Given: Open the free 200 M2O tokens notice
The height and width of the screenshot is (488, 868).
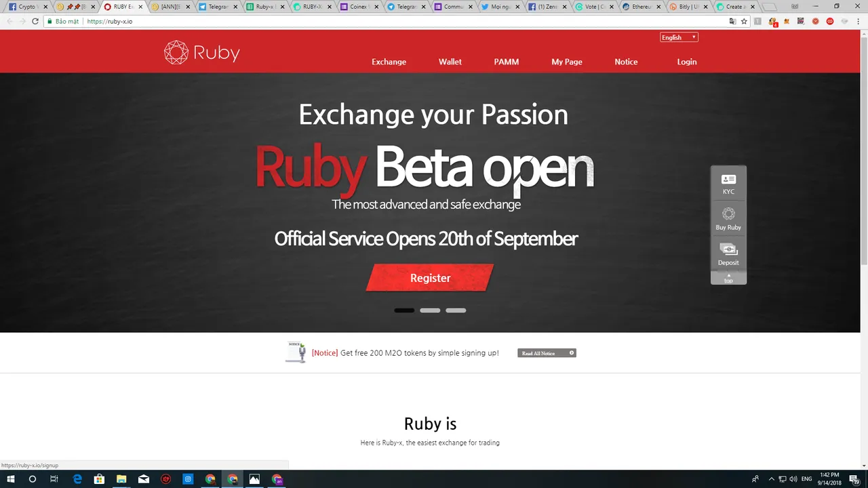Looking at the screenshot, I should click(405, 353).
